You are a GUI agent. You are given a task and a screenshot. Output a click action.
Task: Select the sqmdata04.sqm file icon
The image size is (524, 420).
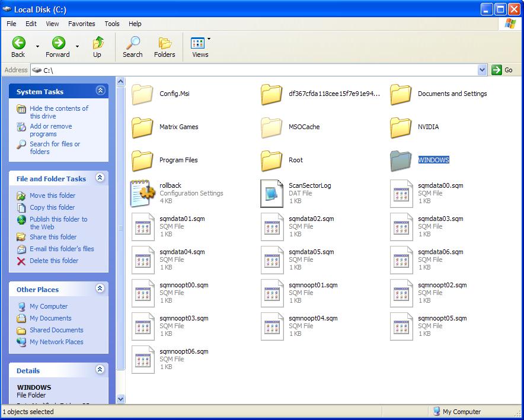point(143,259)
